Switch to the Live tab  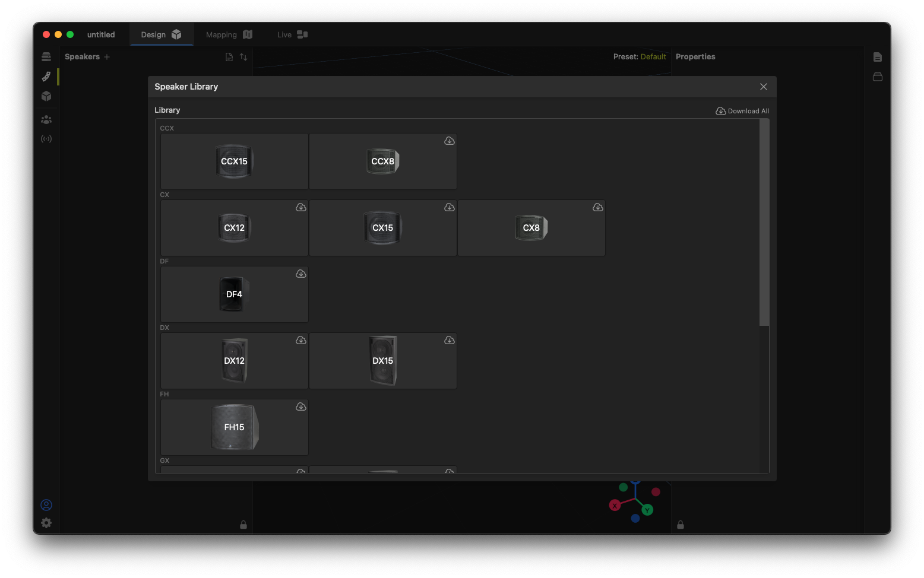click(292, 35)
